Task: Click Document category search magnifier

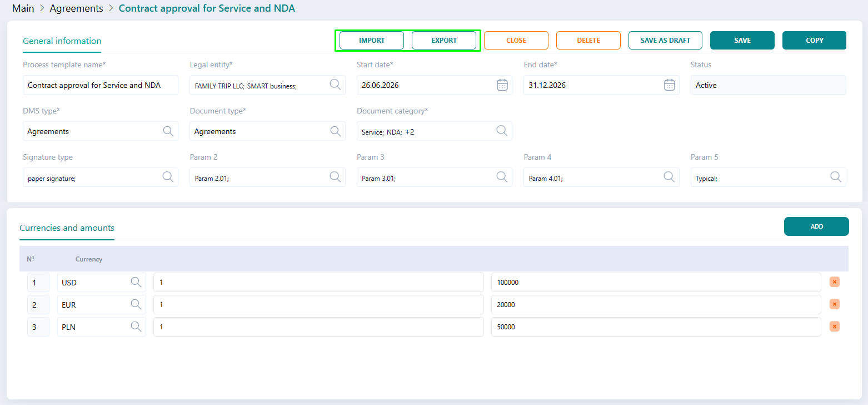Action: [502, 131]
